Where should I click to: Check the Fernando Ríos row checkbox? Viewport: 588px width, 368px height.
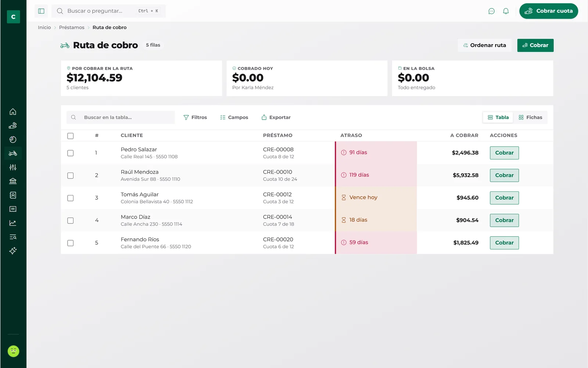71,243
